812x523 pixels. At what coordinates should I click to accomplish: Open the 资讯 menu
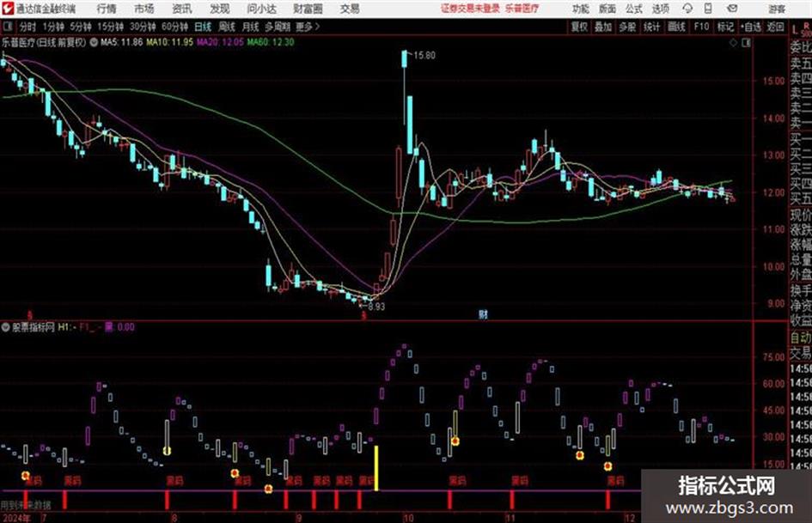pos(182,9)
